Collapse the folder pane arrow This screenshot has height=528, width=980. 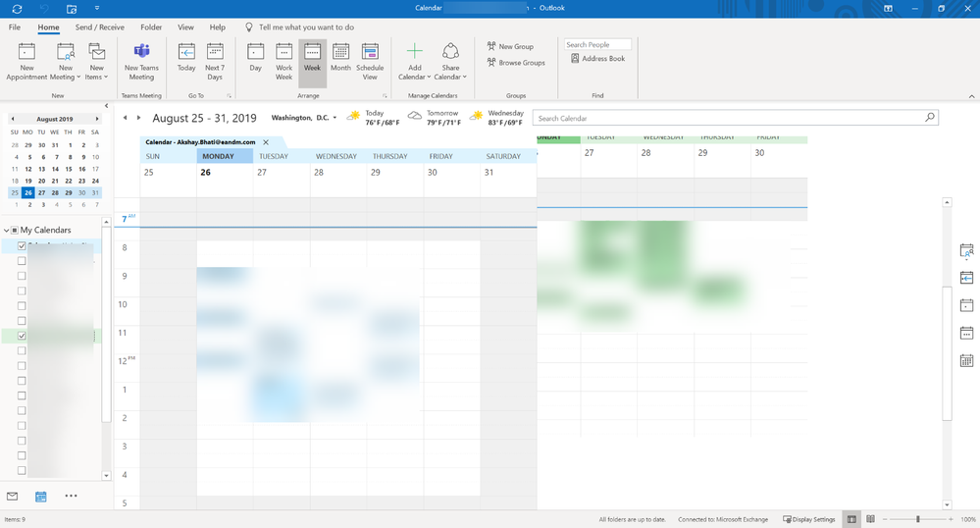point(106,106)
